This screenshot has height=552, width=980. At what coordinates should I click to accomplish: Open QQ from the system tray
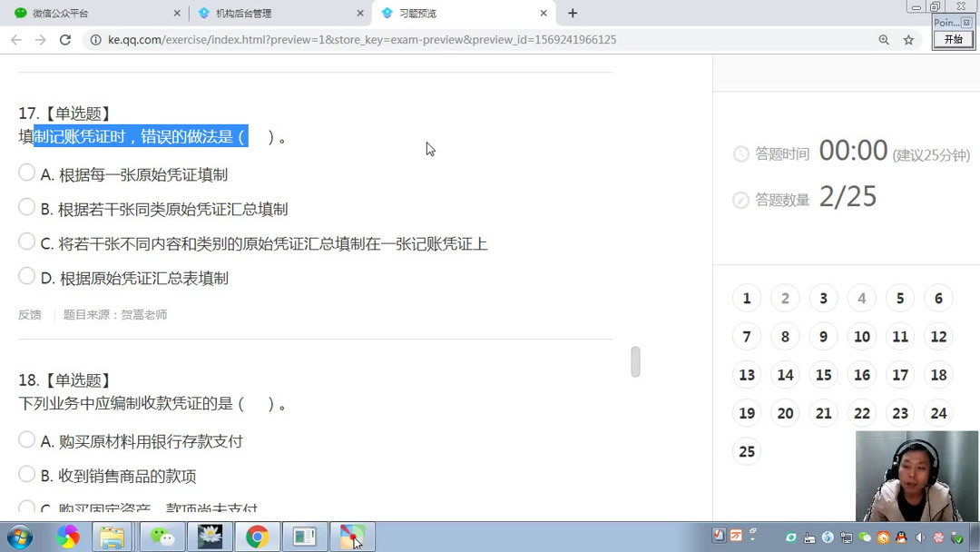901,537
